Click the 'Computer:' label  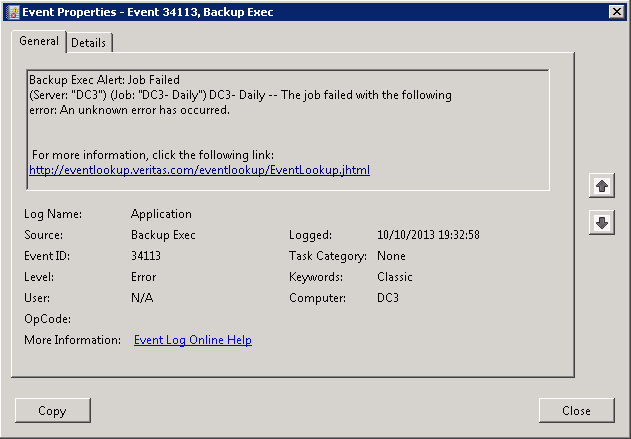point(317,298)
